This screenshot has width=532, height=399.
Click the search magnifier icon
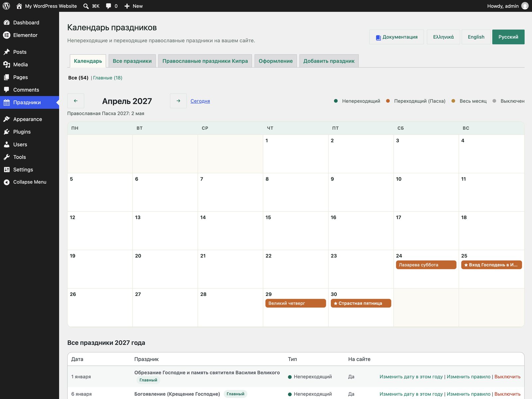tap(86, 6)
